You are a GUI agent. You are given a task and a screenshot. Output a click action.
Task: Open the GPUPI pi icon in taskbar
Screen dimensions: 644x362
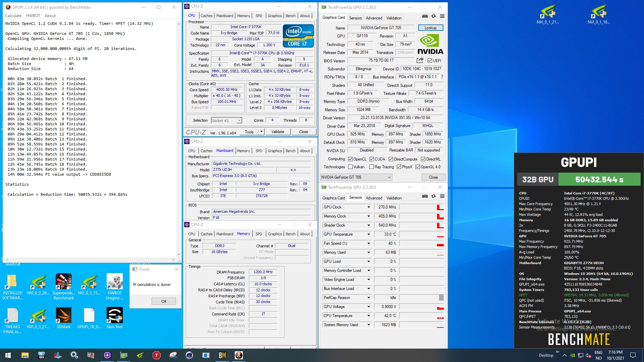(x=238, y=355)
